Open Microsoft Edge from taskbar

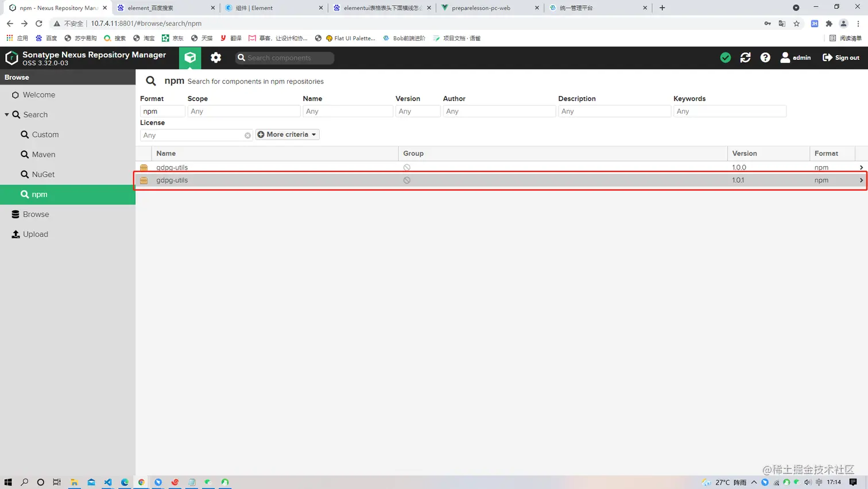(x=125, y=482)
